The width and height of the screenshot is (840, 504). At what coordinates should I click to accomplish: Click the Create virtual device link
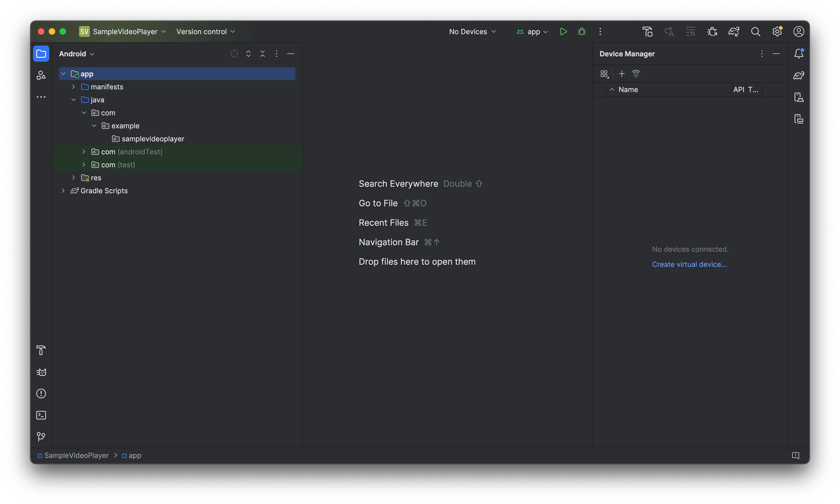689,264
